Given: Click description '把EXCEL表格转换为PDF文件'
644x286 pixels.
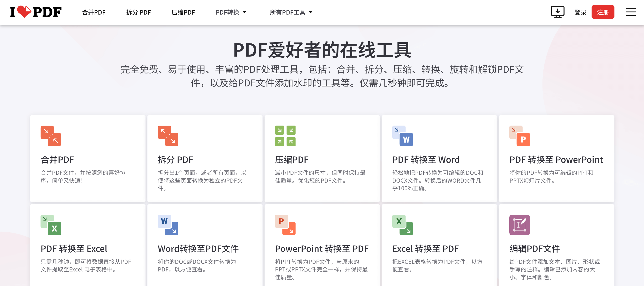Looking at the screenshot, I should tap(437, 265).
